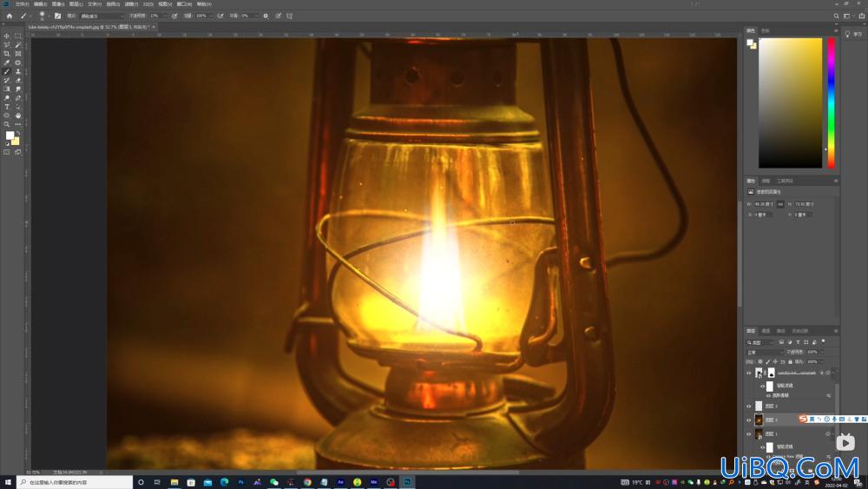Select the Horizontal Type tool
Screen dimensions: 868x489
coord(7,107)
